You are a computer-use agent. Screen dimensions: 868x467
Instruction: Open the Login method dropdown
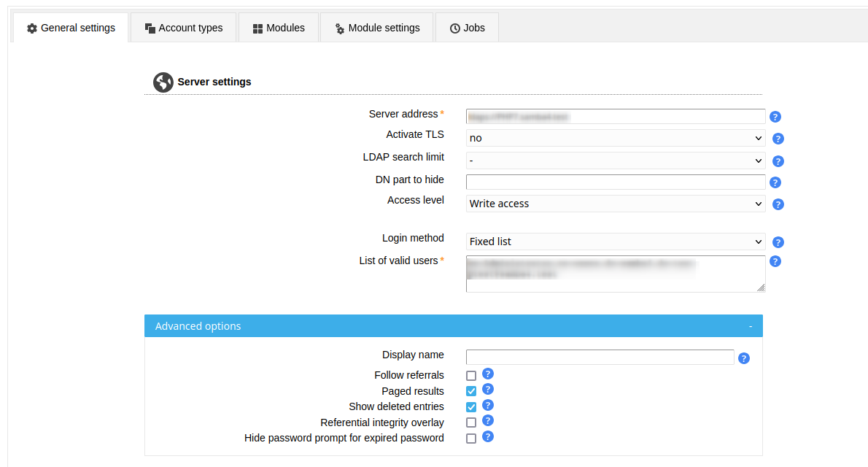tap(615, 242)
